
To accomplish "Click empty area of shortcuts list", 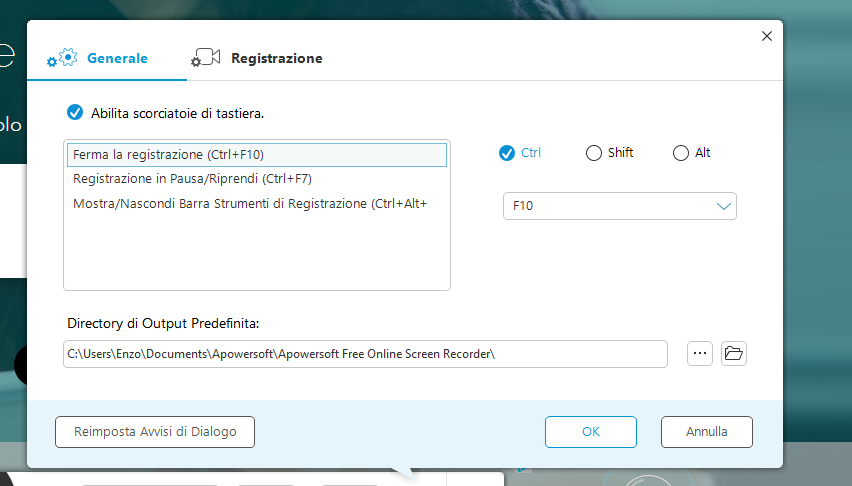I will (256, 255).
